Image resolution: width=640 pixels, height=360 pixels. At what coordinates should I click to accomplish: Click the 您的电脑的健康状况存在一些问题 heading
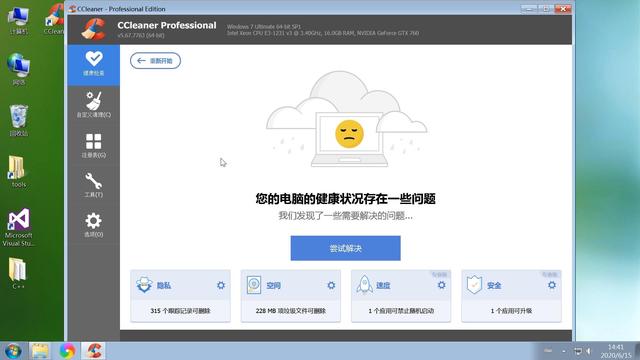pyautogui.click(x=345, y=199)
